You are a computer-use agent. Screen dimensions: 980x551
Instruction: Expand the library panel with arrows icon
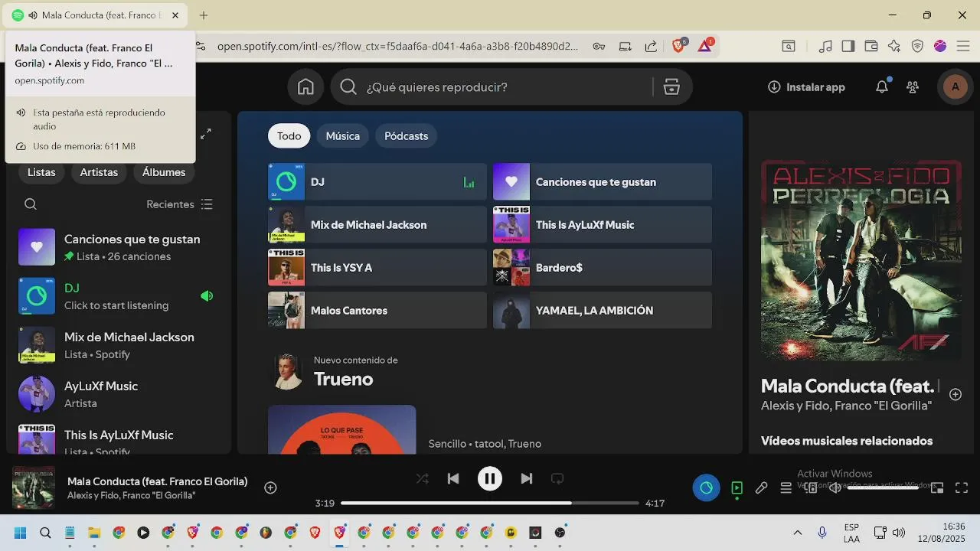206,134
